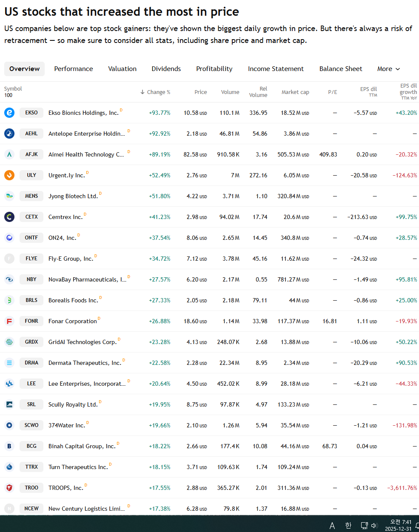
Task: Sort by the P/E column header
Action: 333,92
